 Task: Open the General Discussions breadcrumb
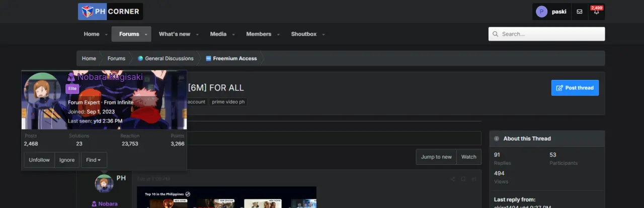point(169,58)
